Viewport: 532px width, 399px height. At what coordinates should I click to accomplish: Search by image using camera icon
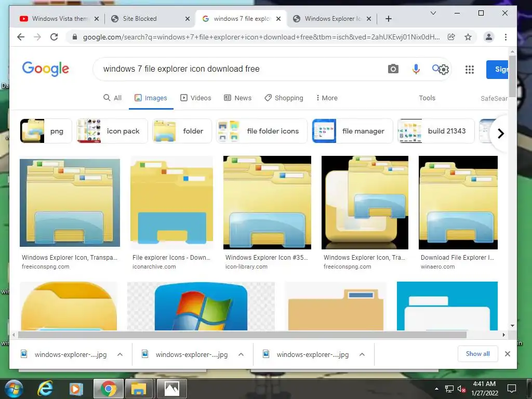(x=393, y=69)
